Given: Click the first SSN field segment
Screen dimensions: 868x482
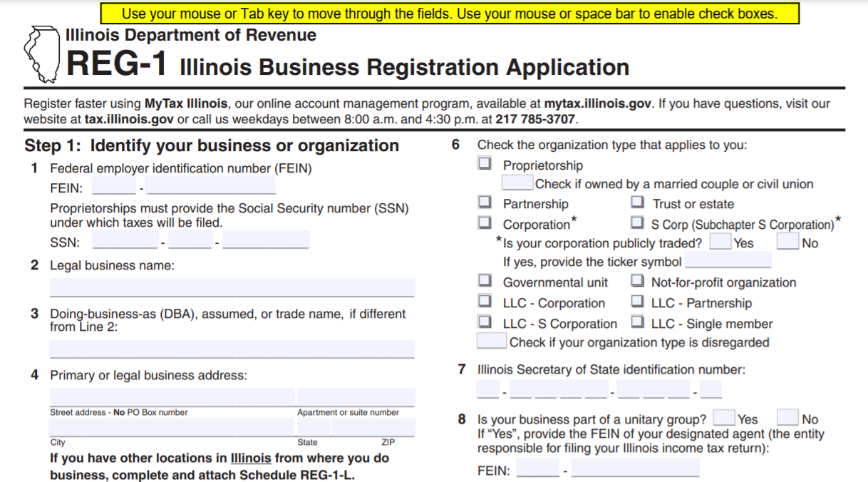Looking at the screenshot, I should (x=125, y=240).
